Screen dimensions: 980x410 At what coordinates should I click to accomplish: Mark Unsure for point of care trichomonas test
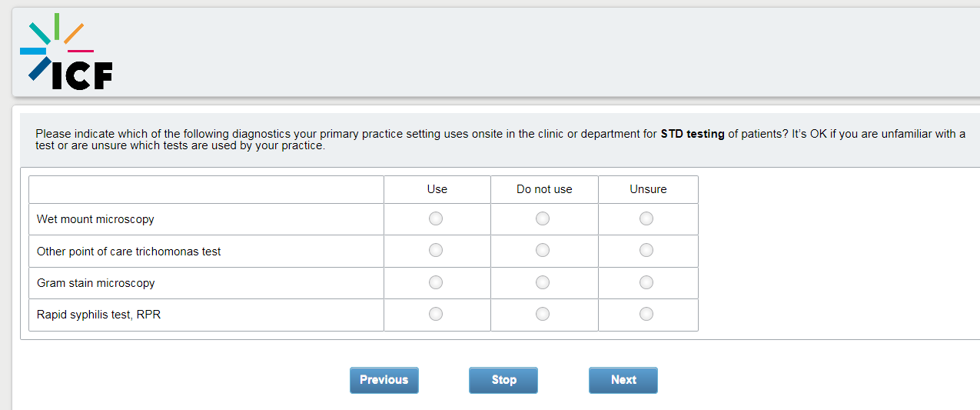pyautogui.click(x=646, y=251)
